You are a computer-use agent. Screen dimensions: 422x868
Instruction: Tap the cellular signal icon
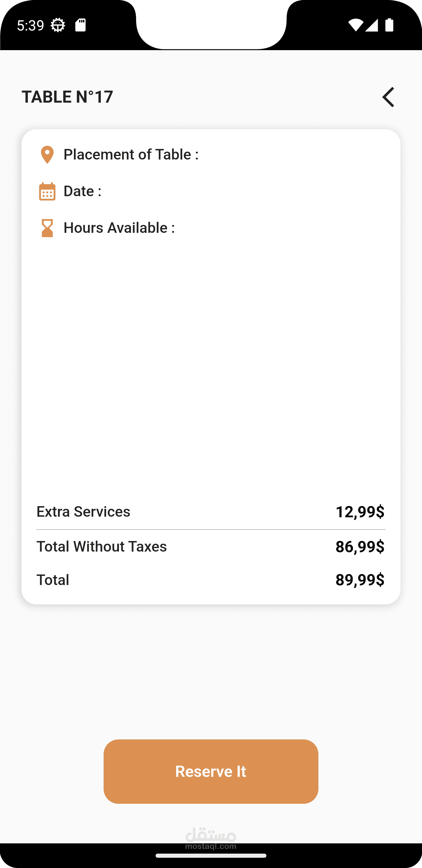372,25
